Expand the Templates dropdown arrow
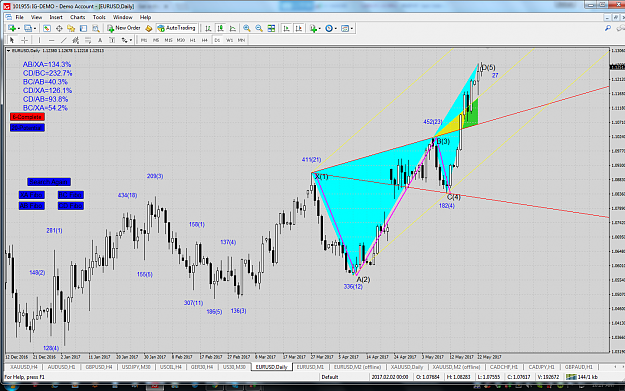Image resolution: width=625 pixels, height=391 pixels. 352,29
